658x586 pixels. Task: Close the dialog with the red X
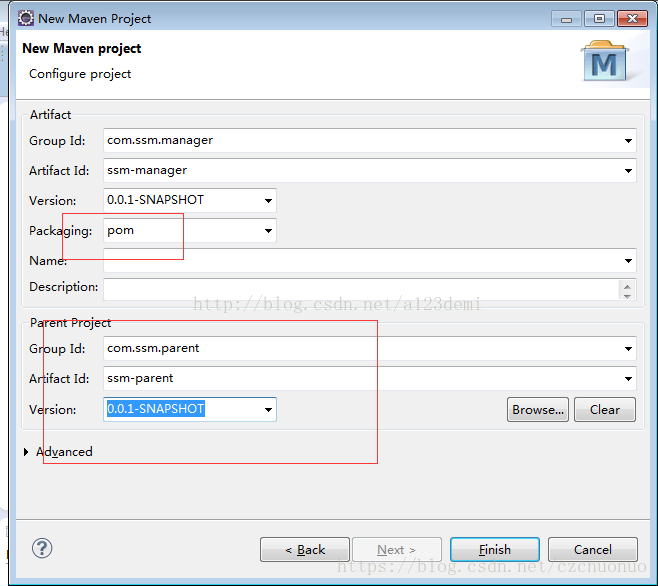[x=632, y=19]
